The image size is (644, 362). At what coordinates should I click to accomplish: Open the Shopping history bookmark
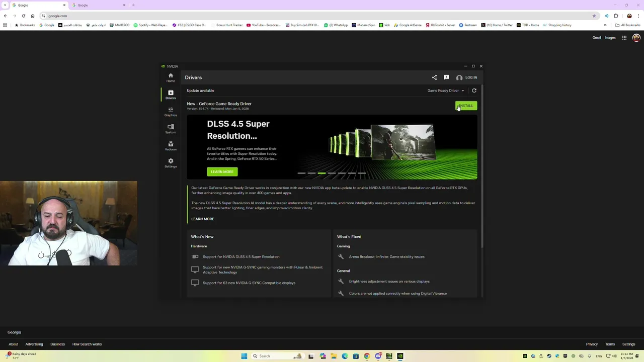557,25
